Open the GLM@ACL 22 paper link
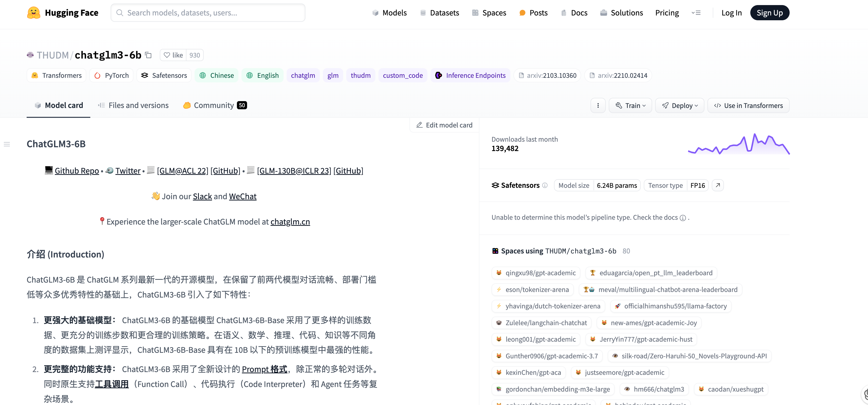This screenshot has height=405, width=868. point(183,171)
